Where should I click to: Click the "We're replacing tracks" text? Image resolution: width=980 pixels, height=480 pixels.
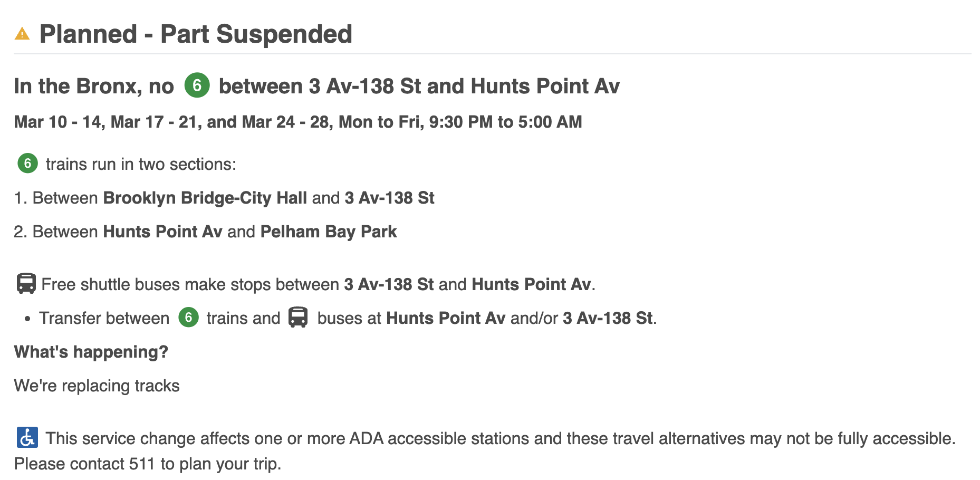[97, 386]
